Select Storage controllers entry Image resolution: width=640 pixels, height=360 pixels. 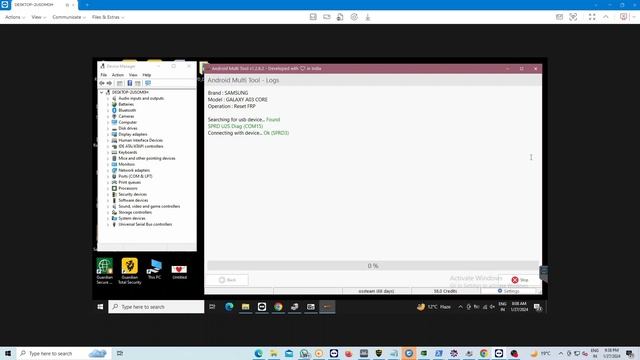coord(135,213)
